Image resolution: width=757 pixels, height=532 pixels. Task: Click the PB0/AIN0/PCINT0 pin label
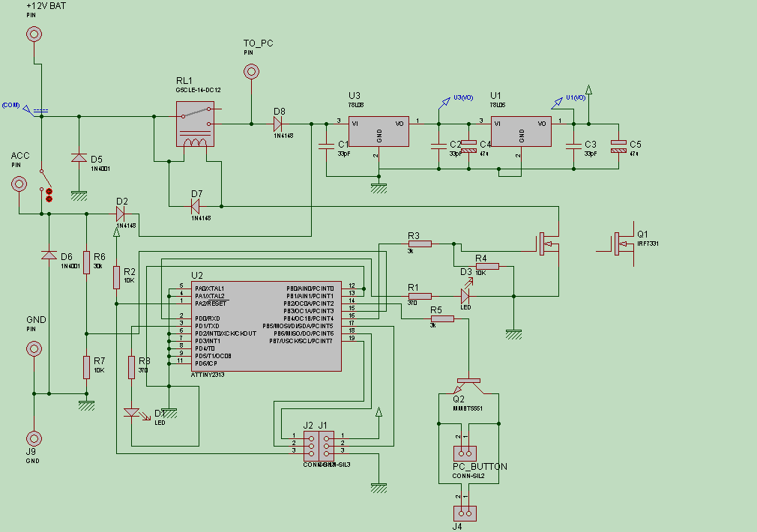click(310, 288)
